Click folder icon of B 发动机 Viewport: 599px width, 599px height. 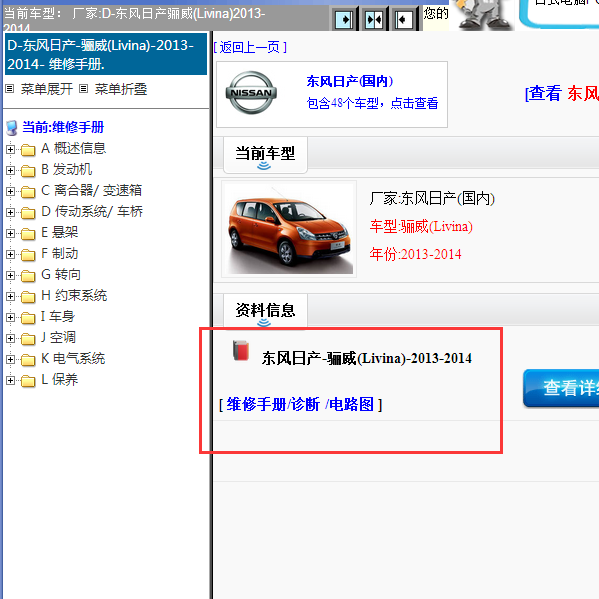click(28, 171)
